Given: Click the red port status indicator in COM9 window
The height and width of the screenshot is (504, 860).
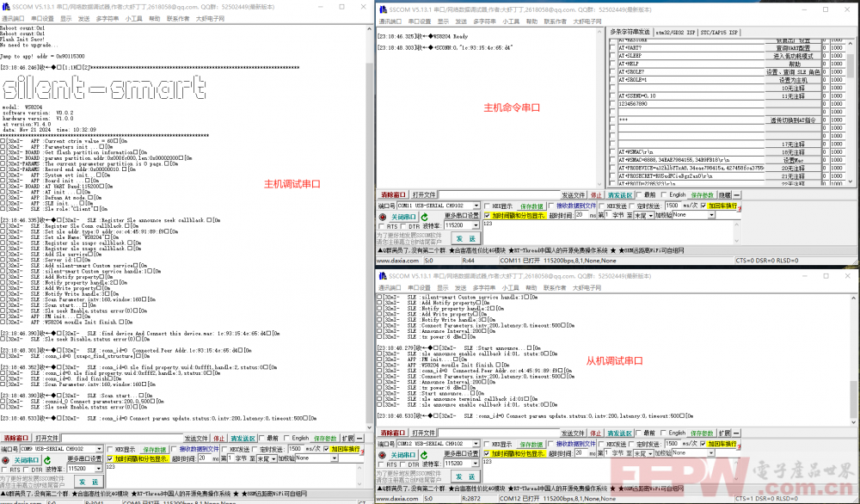Looking at the screenshot, I should (x=5, y=460).
